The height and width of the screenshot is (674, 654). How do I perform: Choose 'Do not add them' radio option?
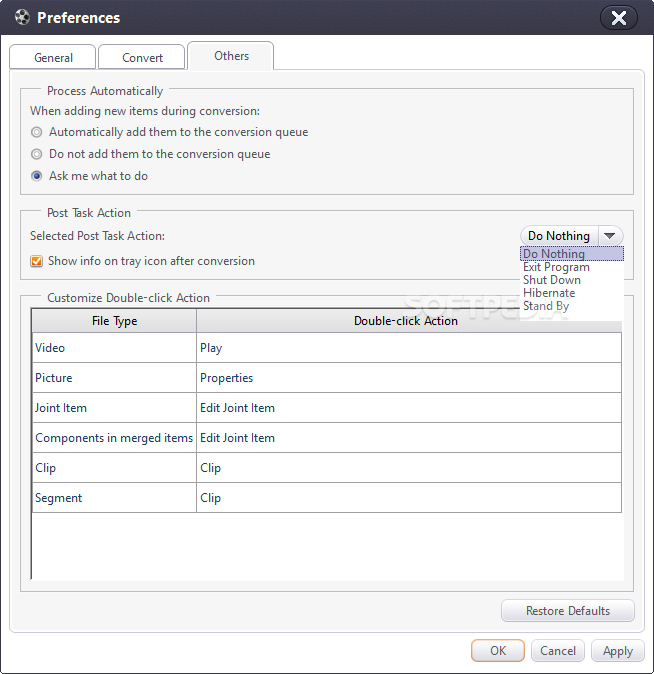pyautogui.click(x=37, y=154)
